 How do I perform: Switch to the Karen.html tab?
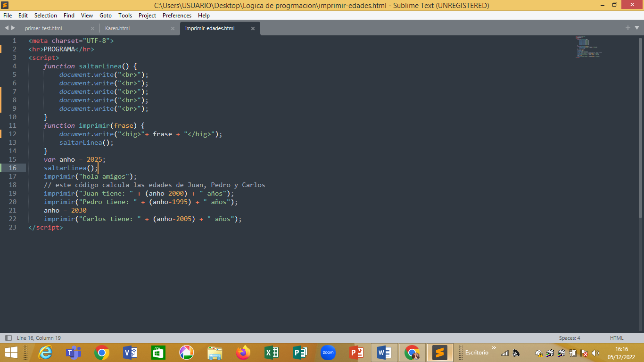pos(117,28)
